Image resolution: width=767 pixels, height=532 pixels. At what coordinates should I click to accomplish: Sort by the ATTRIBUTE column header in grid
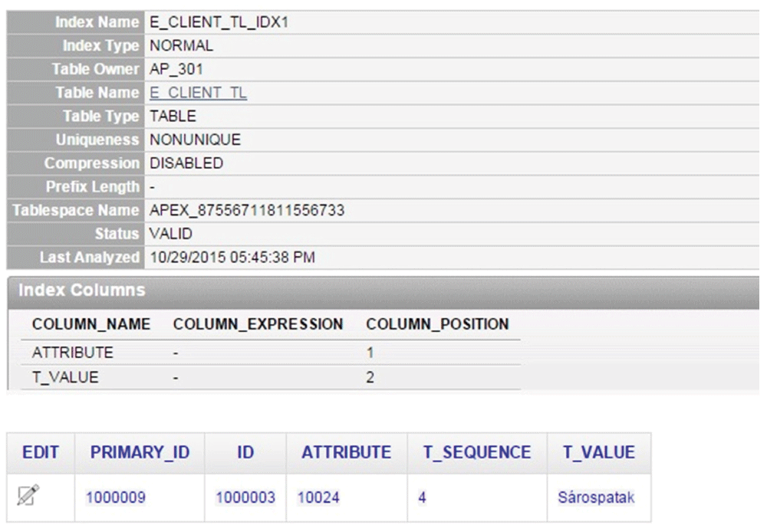(347, 452)
